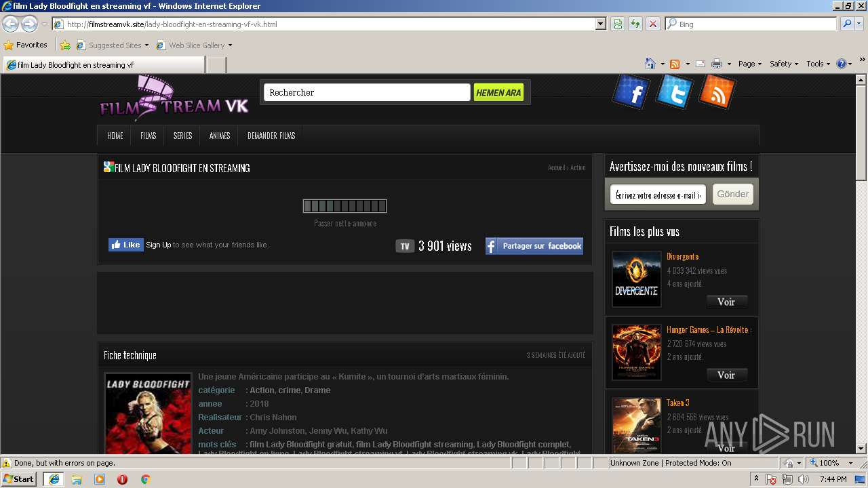Expand the Print options dropdown arrow
This screenshot has height=488, width=868.
729,64
